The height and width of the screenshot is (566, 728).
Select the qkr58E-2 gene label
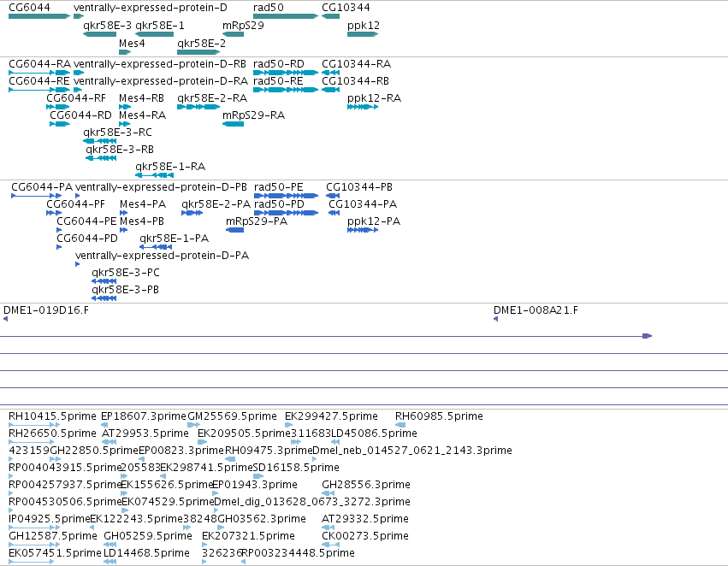202,43
